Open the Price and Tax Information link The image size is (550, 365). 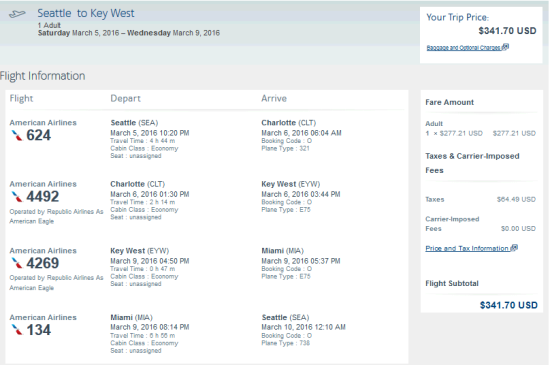(x=467, y=248)
